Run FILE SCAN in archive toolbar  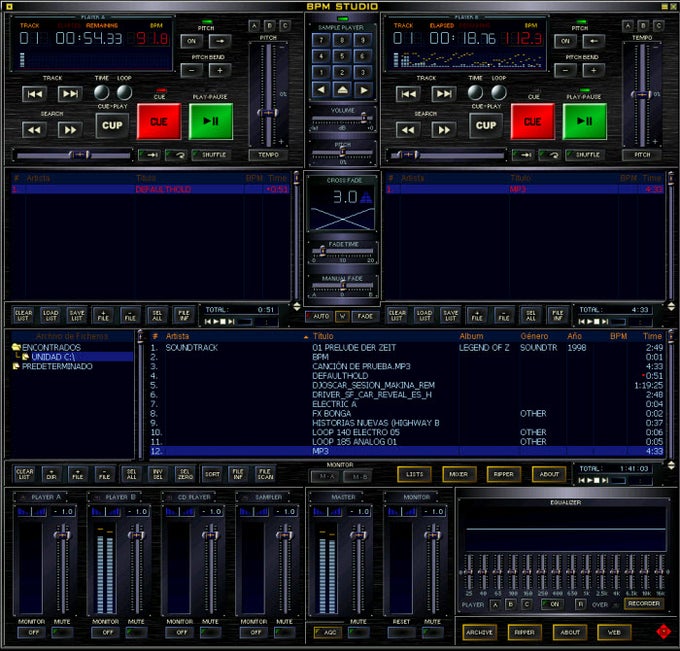pos(265,474)
